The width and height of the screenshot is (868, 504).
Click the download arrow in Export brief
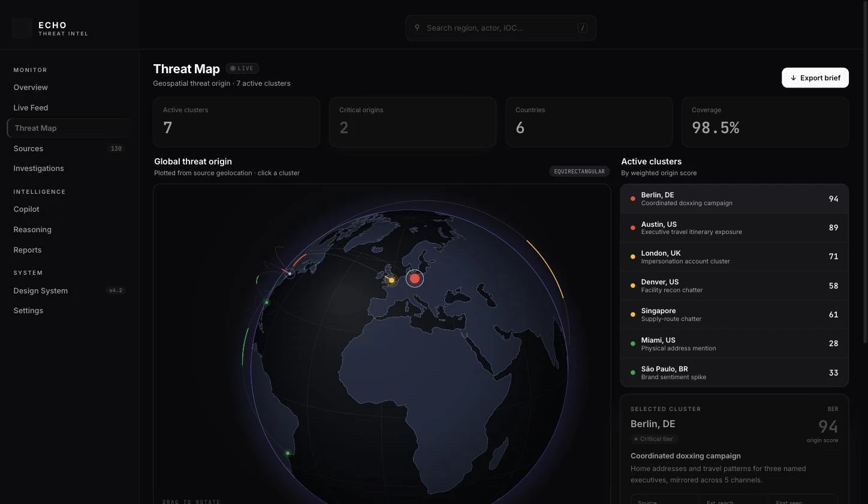pos(793,78)
